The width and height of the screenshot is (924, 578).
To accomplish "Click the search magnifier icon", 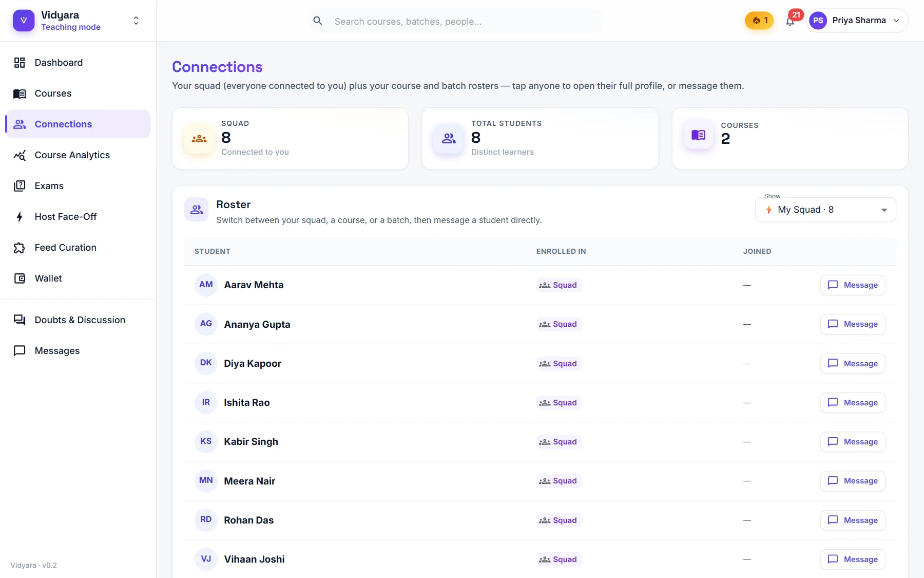I will click(318, 21).
